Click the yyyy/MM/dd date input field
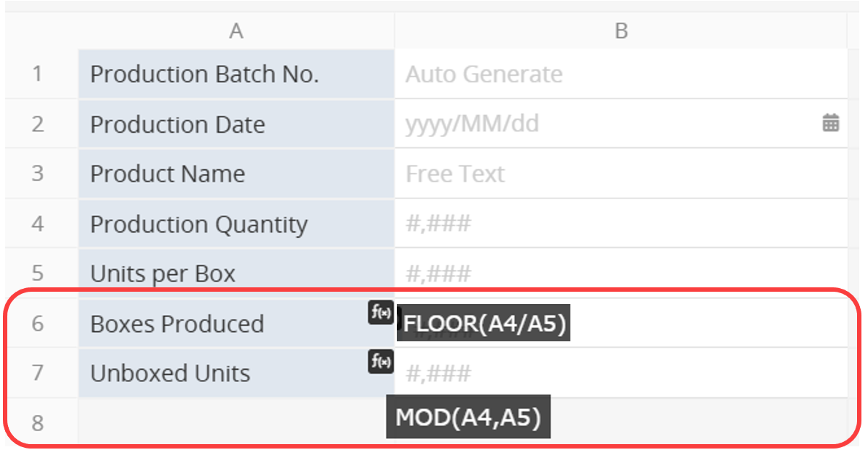The width and height of the screenshot is (868, 458). [605, 123]
